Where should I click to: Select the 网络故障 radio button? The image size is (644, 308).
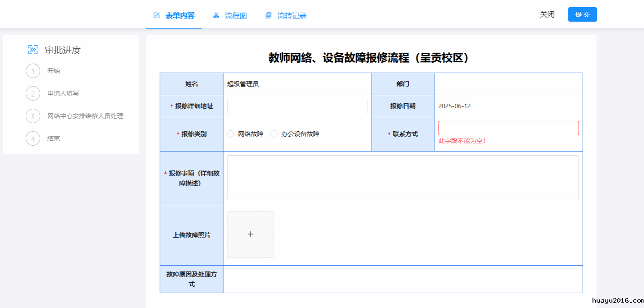tap(231, 134)
